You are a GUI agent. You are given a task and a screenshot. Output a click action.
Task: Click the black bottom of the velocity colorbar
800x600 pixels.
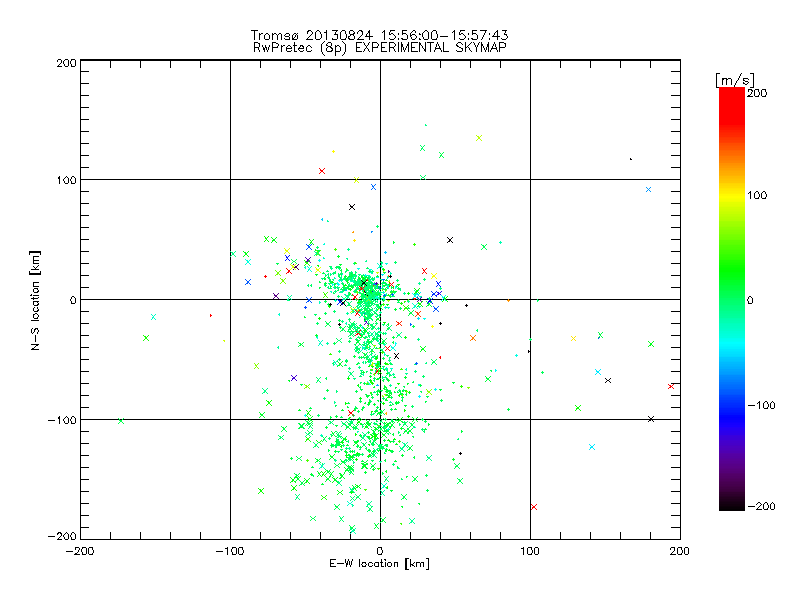(x=732, y=504)
